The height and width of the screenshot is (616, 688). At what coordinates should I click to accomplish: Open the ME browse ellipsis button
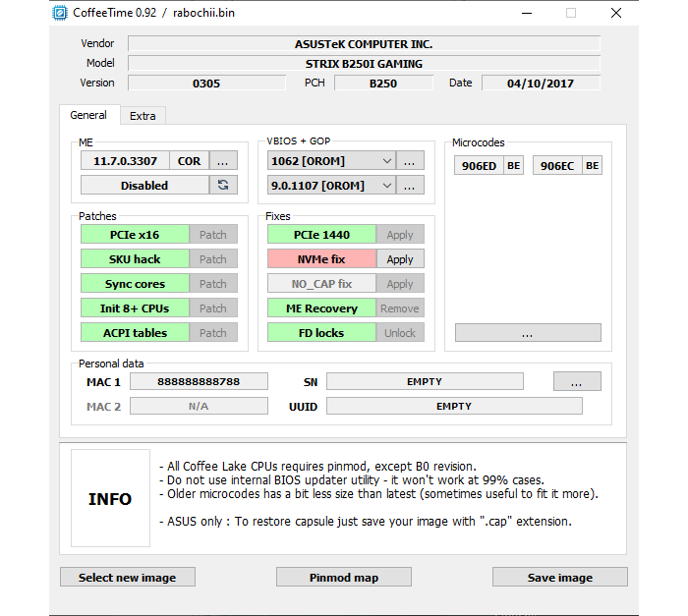223,161
